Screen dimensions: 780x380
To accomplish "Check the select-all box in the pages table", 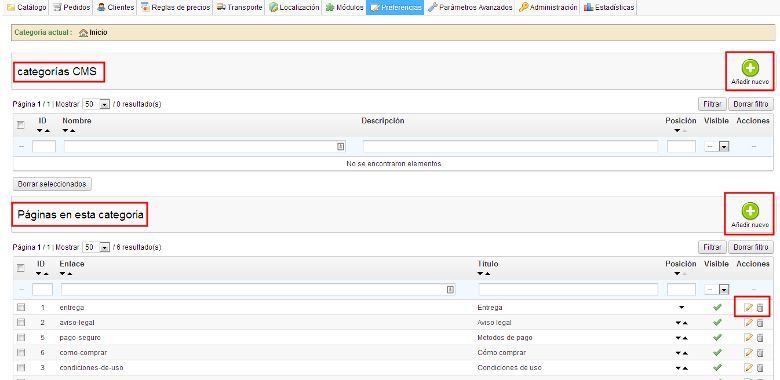I will [x=21, y=268].
